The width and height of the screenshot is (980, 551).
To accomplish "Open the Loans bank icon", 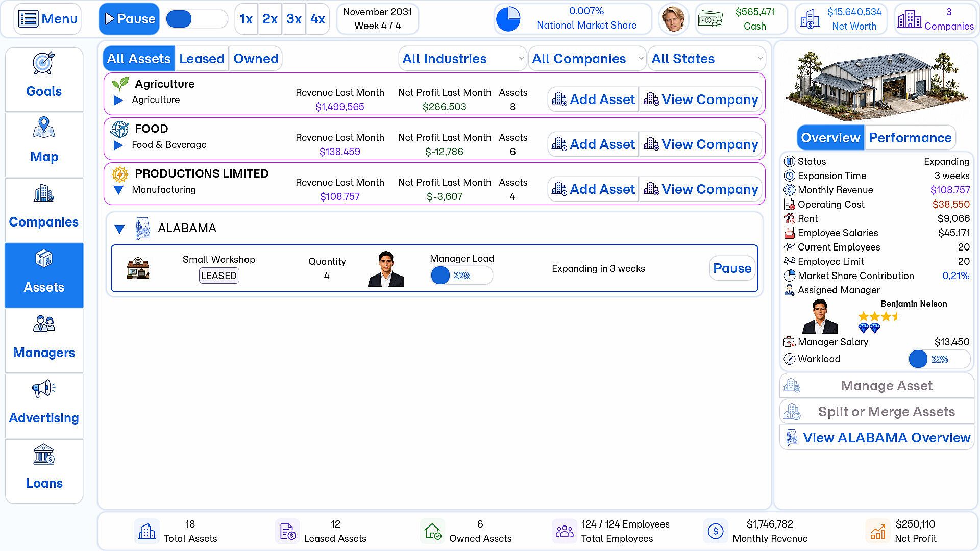I will tap(44, 454).
